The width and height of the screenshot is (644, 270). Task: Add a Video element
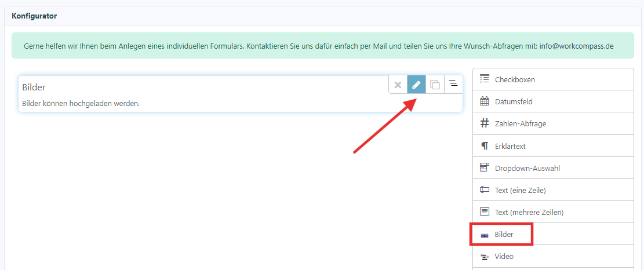tap(553, 257)
